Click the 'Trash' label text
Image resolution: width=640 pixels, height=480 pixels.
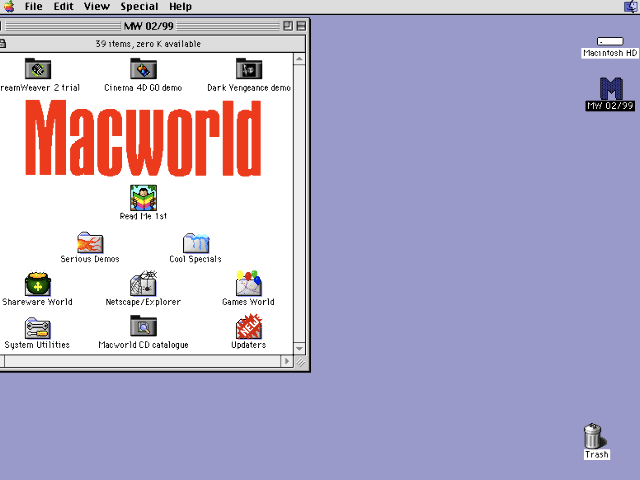pyautogui.click(x=597, y=454)
